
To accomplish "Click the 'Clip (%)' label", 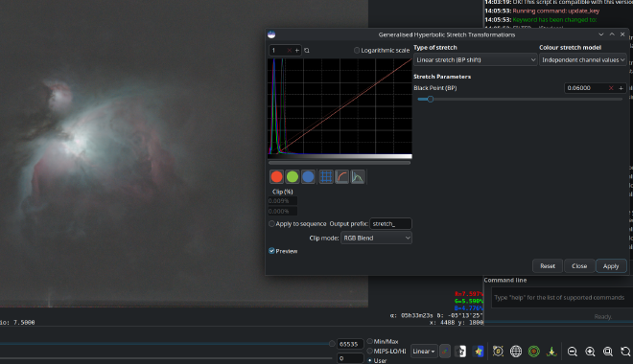I will click(283, 192).
